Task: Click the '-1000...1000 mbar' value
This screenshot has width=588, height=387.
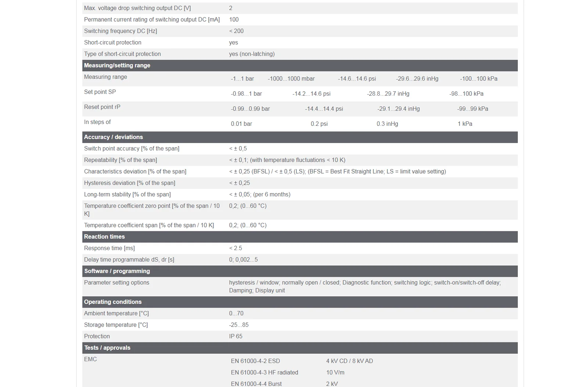Action: [291, 79]
